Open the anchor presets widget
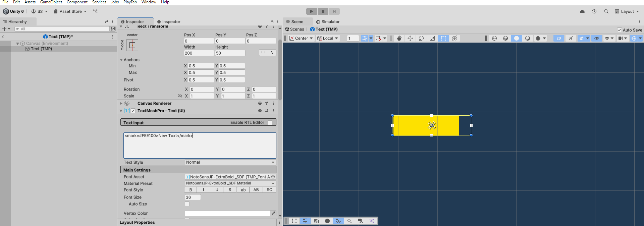 pyautogui.click(x=132, y=45)
